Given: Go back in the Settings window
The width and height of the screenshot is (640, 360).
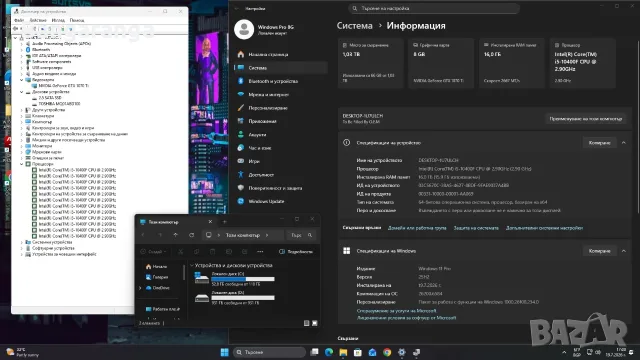Looking at the screenshot, I should 236,8.
